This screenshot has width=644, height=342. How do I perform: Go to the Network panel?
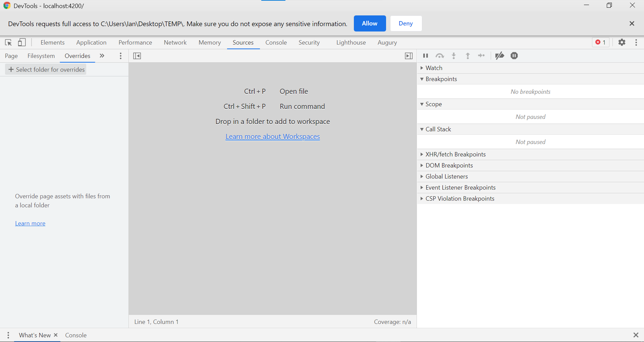[x=175, y=43]
